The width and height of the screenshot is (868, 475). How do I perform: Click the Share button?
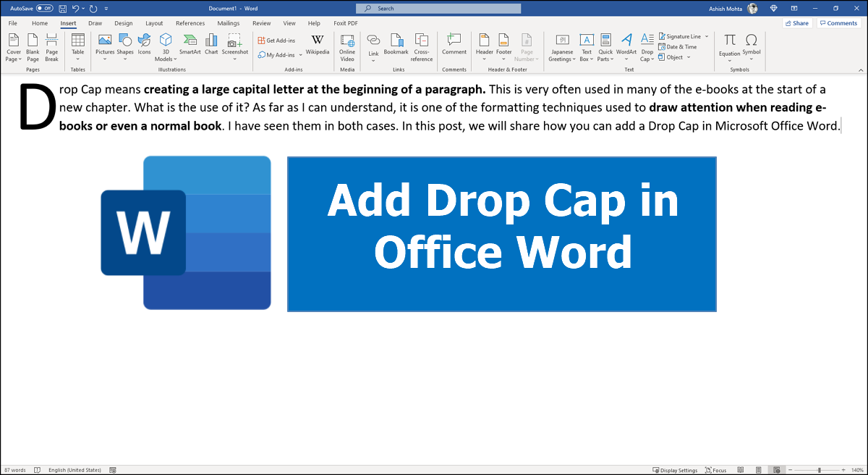[x=797, y=23]
